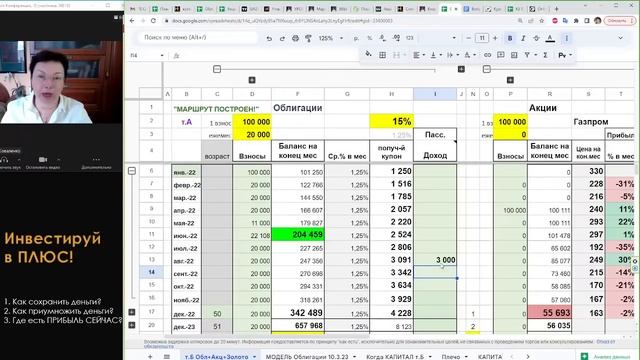Collapse the row group at row 6
Image resolution: width=640 pixels, height=360 pixels.
coord(132,171)
